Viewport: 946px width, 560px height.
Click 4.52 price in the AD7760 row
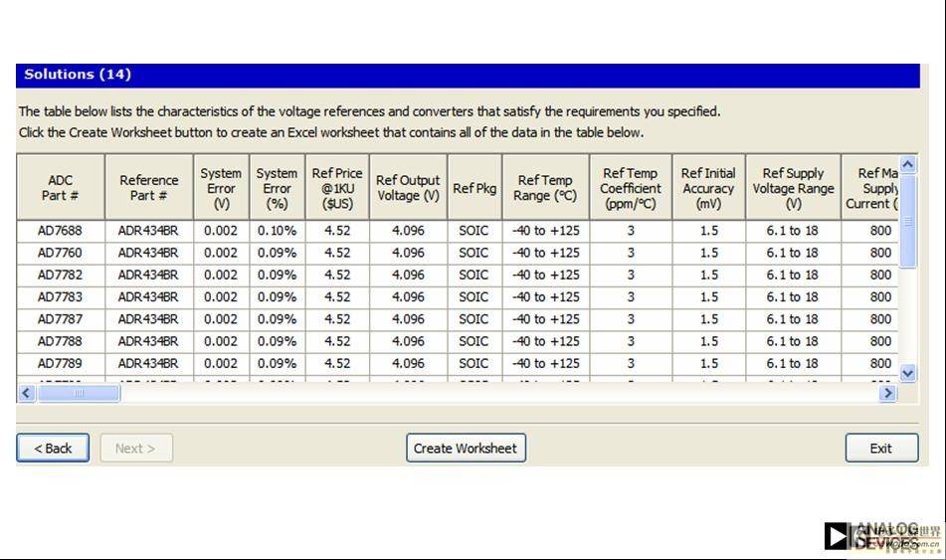[337, 253]
